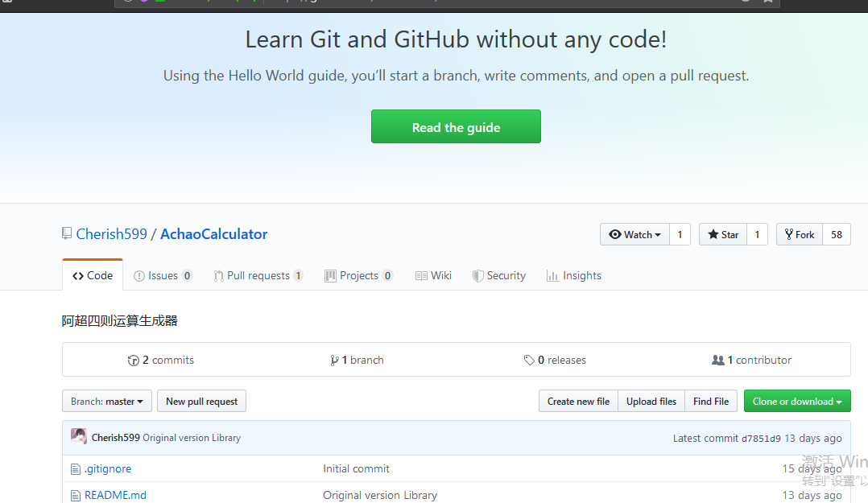Click the Issues tab exclamation icon
Image resolution: width=868 pixels, height=503 pixels.
pos(139,275)
